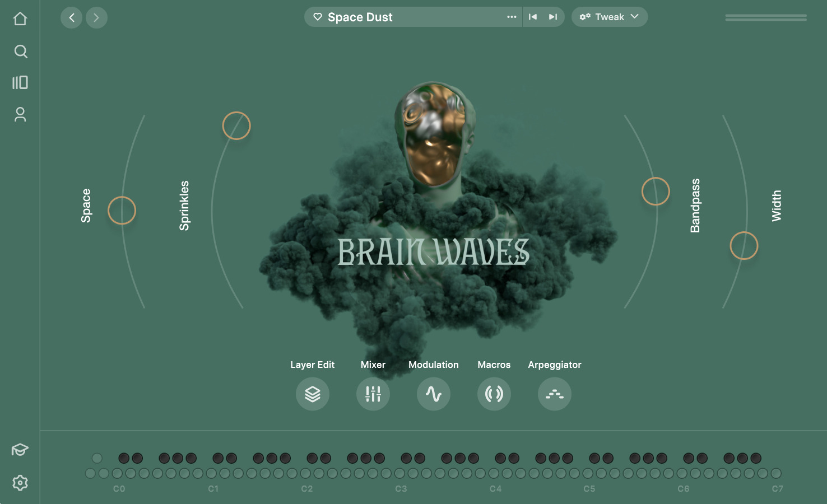
Task: Play the C0 key on keyboard
Action: pos(117,474)
